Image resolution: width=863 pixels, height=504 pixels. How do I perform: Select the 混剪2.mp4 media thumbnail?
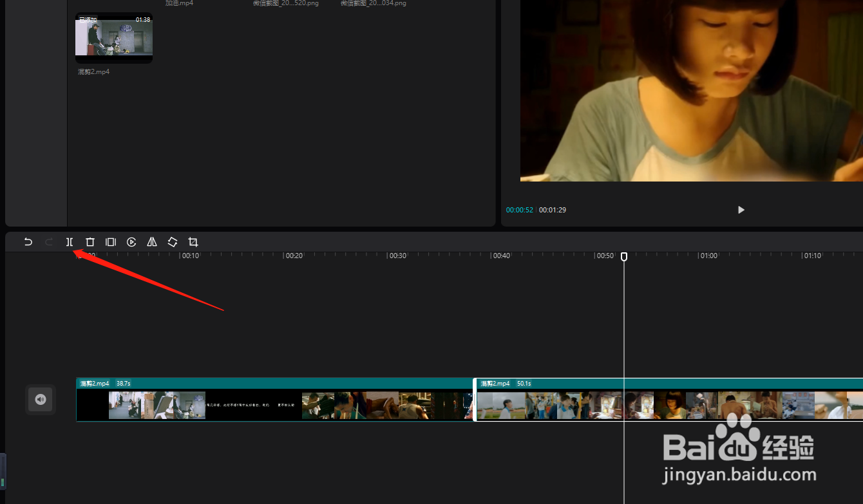click(114, 38)
